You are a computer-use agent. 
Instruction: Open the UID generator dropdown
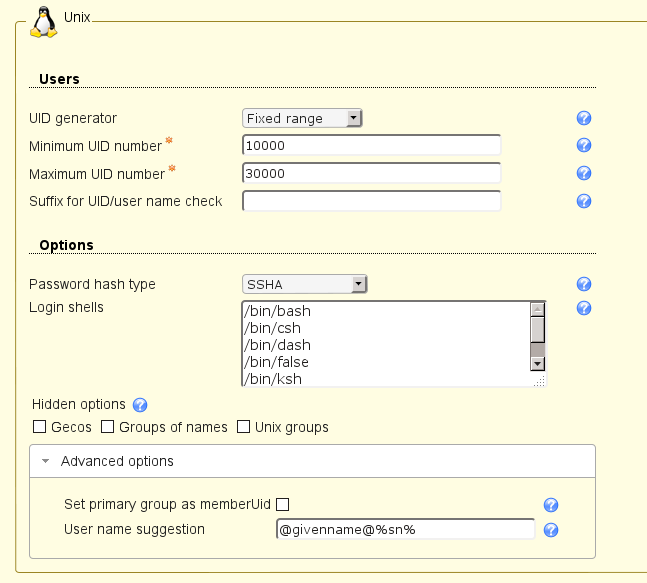(302, 118)
